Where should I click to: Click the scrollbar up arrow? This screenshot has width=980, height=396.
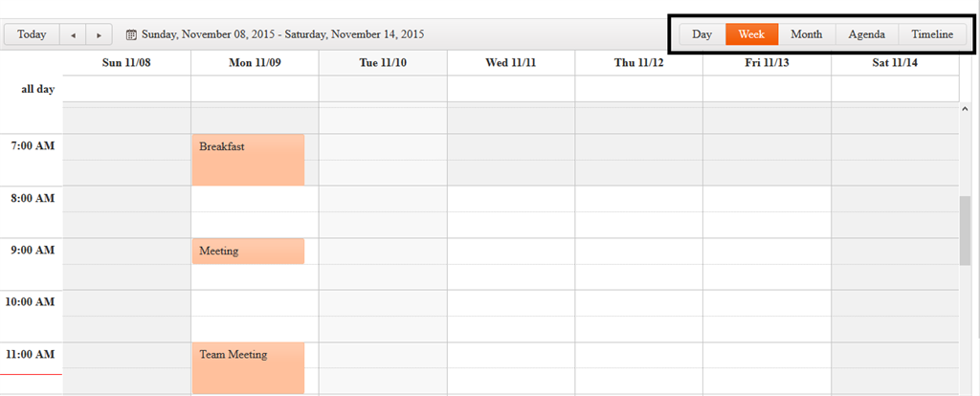[965, 110]
